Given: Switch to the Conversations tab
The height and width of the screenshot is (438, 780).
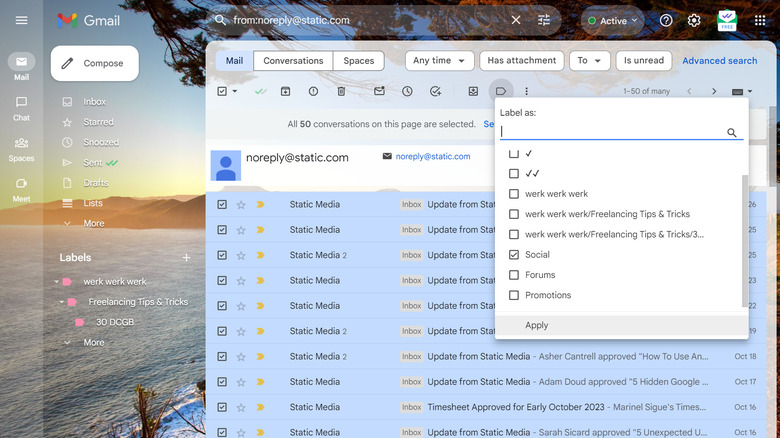Looking at the screenshot, I should click(x=293, y=61).
